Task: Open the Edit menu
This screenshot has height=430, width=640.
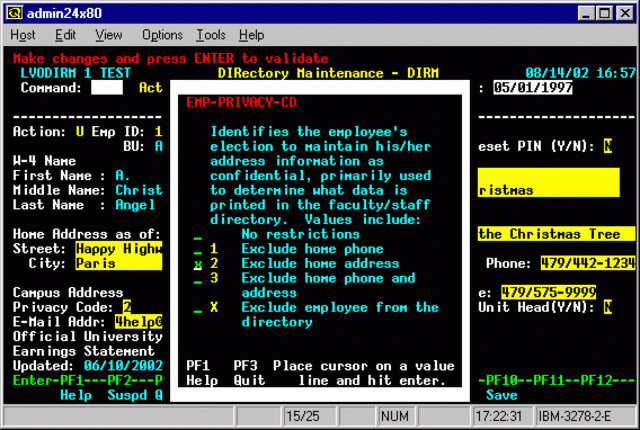Action: 65,35
